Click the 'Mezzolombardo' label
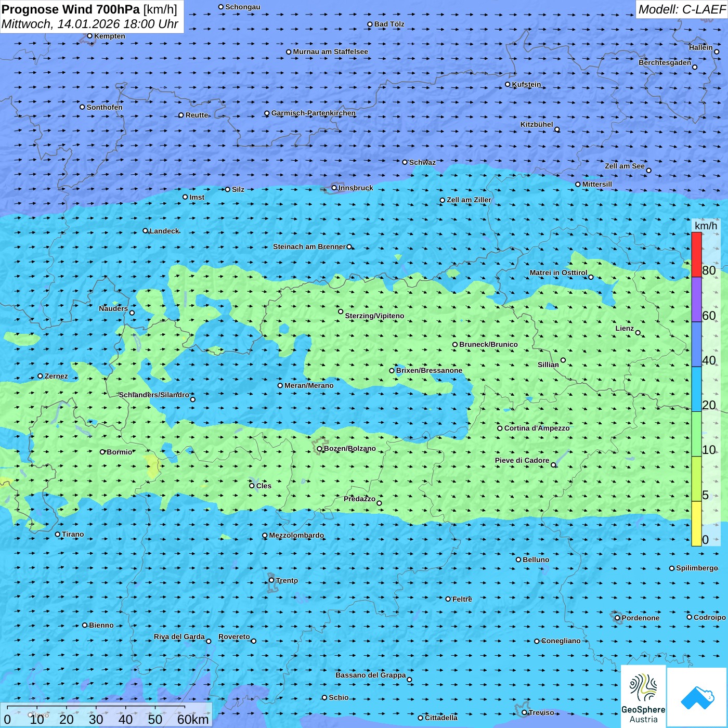 click(x=296, y=535)
